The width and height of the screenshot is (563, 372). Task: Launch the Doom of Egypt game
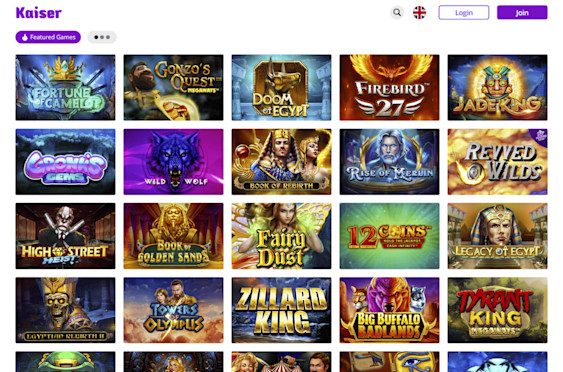pyautogui.click(x=282, y=87)
